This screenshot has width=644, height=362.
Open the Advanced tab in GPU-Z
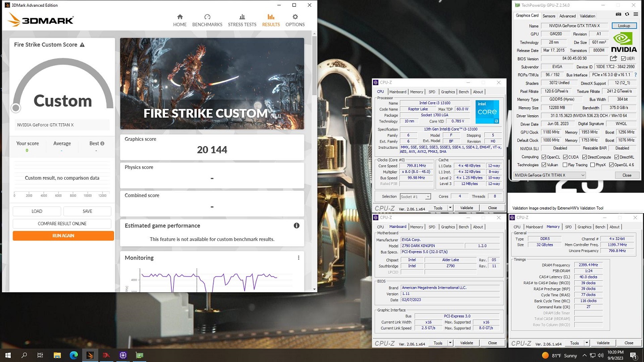568,16
